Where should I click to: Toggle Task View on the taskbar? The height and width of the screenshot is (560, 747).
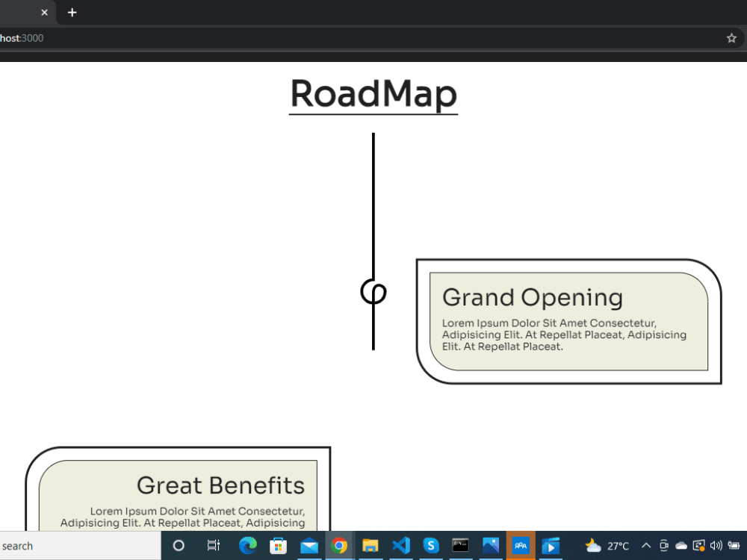pos(214,546)
